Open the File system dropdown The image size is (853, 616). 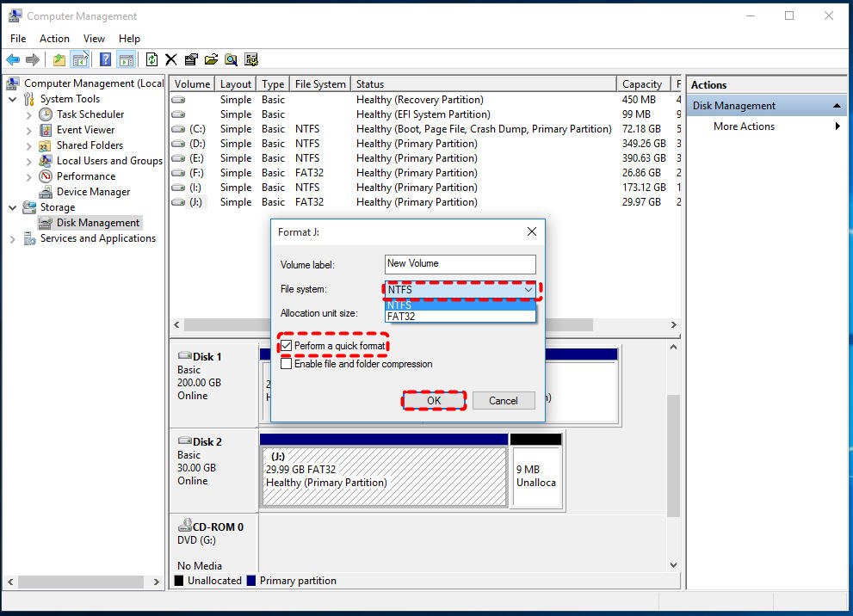pyautogui.click(x=529, y=289)
